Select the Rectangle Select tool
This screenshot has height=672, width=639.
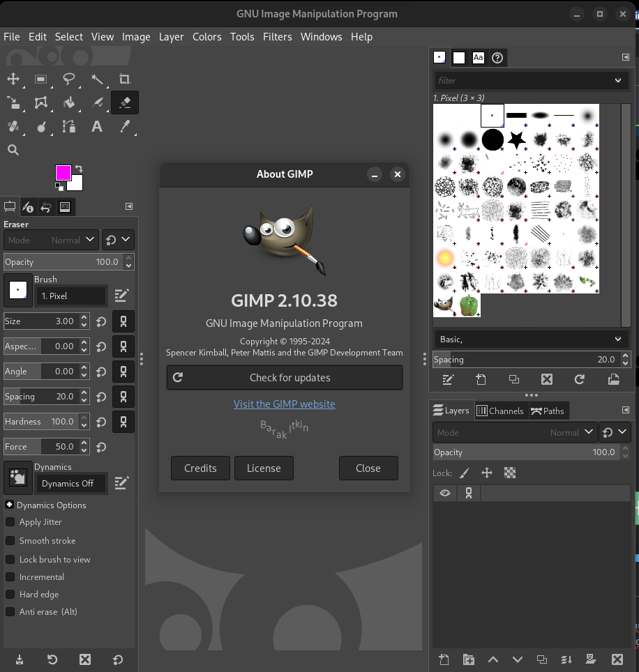[40, 79]
